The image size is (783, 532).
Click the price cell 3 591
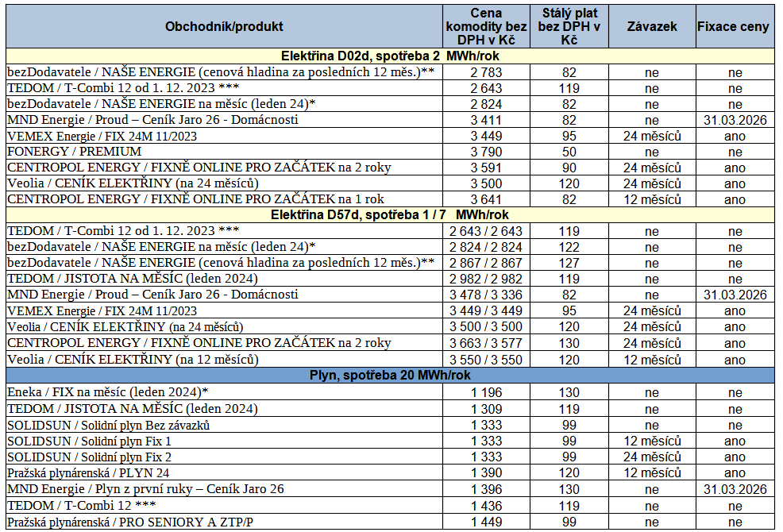(x=486, y=168)
